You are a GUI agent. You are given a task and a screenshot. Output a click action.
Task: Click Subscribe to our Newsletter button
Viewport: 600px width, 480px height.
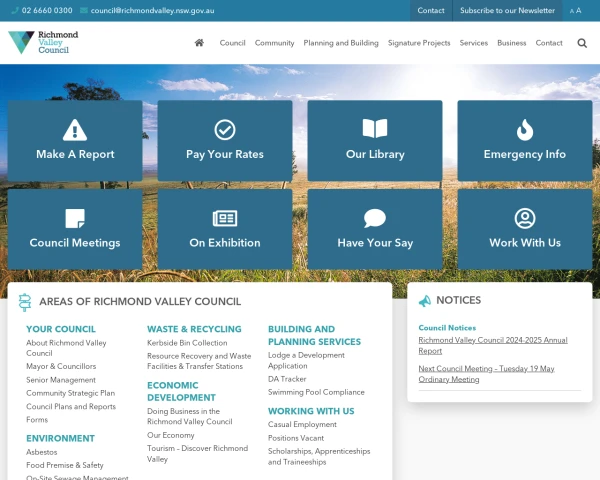click(x=507, y=10)
